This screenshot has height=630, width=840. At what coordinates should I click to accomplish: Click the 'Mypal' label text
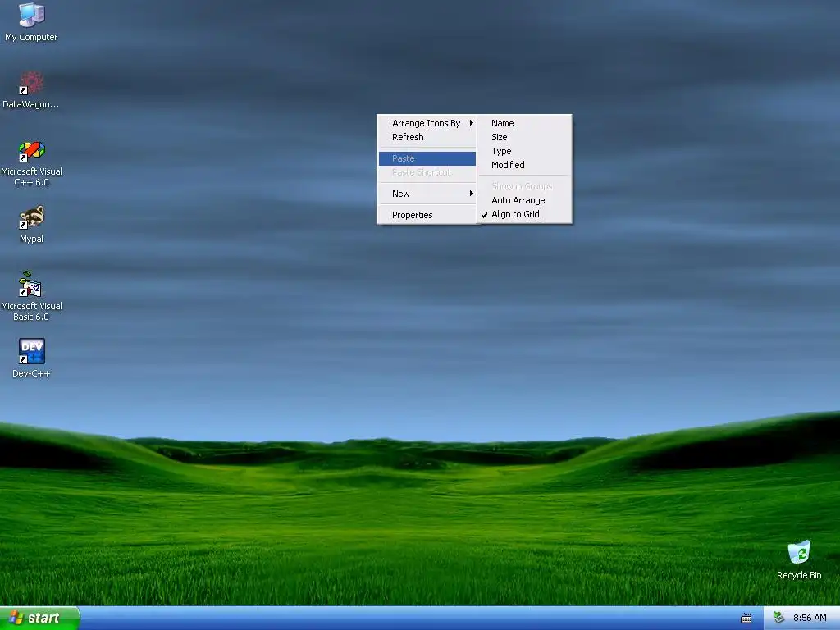(31, 239)
